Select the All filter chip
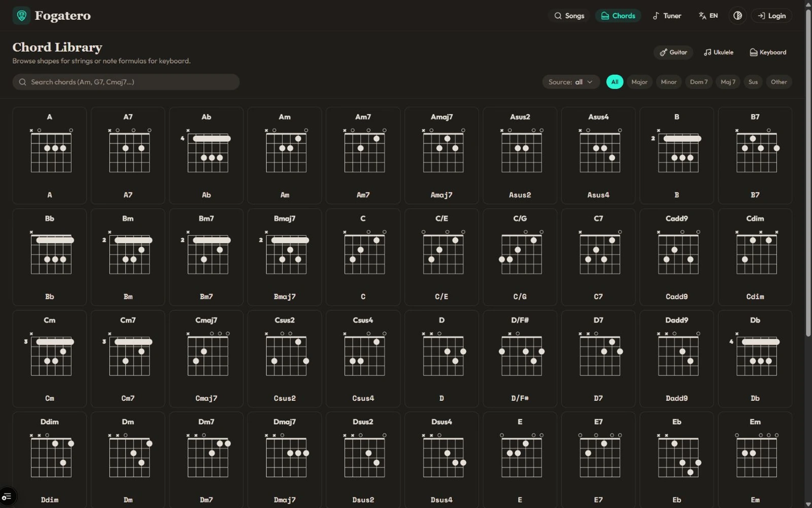 tap(615, 82)
